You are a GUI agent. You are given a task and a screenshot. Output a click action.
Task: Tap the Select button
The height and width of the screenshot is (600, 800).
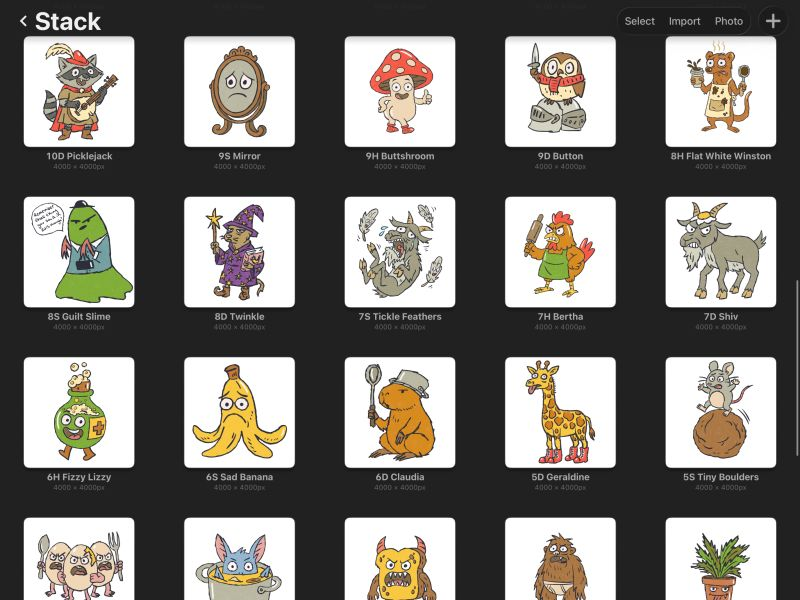click(639, 21)
